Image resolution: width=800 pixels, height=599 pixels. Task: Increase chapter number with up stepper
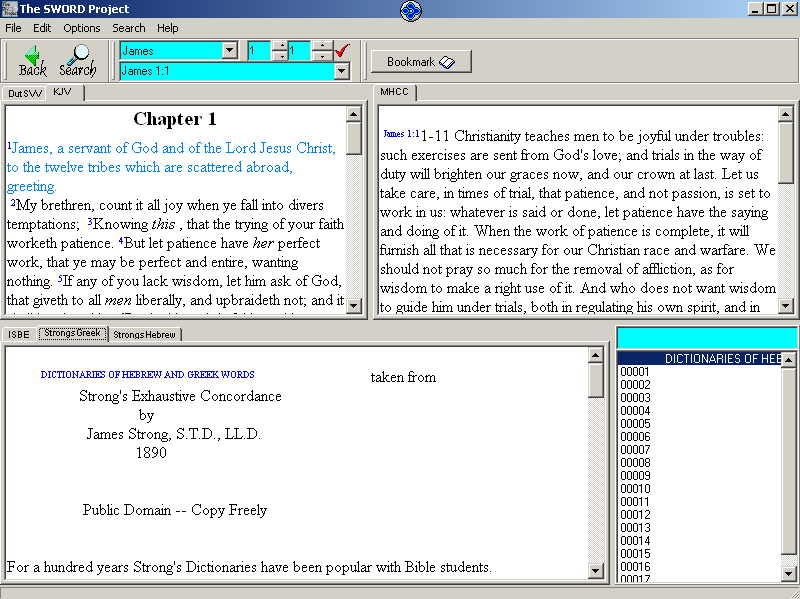point(280,46)
